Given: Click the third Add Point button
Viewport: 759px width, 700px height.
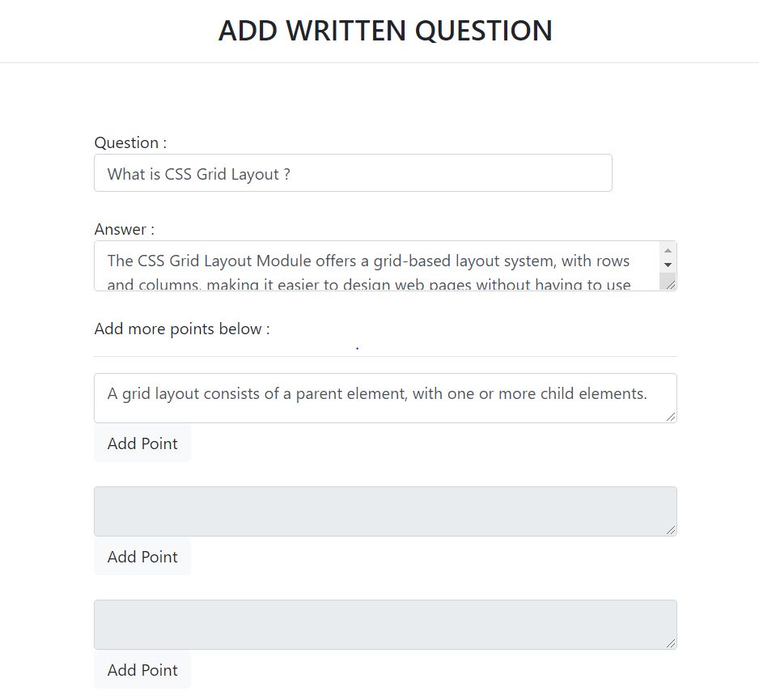Looking at the screenshot, I should (x=142, y=670).
